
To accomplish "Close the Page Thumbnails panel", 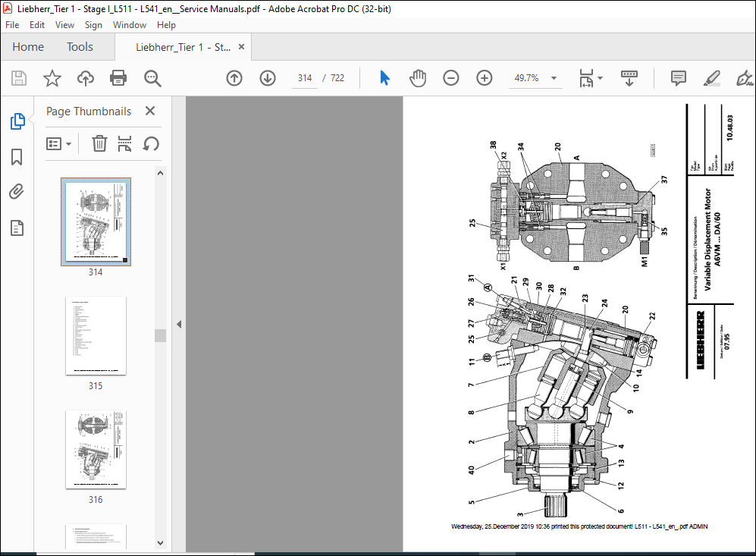I will click(150, 111).
